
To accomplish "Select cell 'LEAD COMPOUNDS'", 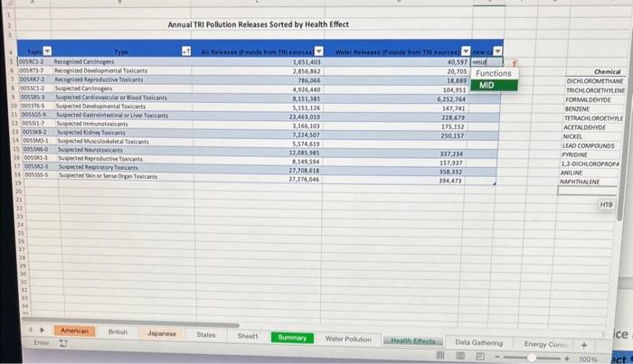I will pos(588,145).
